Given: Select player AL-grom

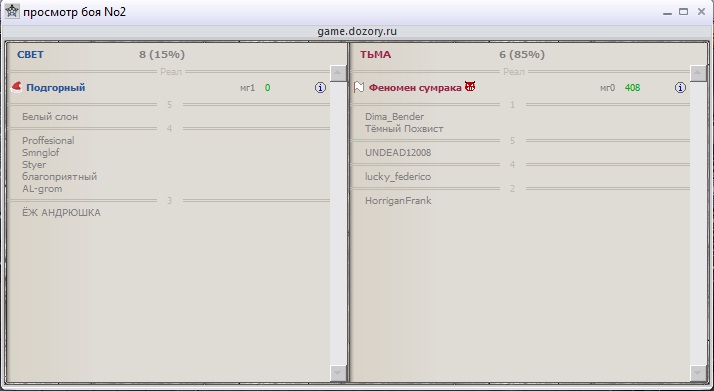Looking at the screenshot, I should pos(42,189).
